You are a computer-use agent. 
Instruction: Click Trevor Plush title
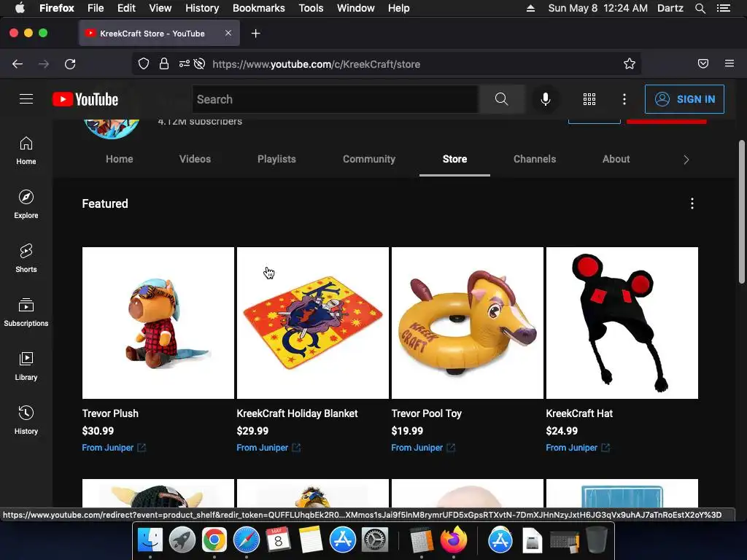(x=110, y=413)
